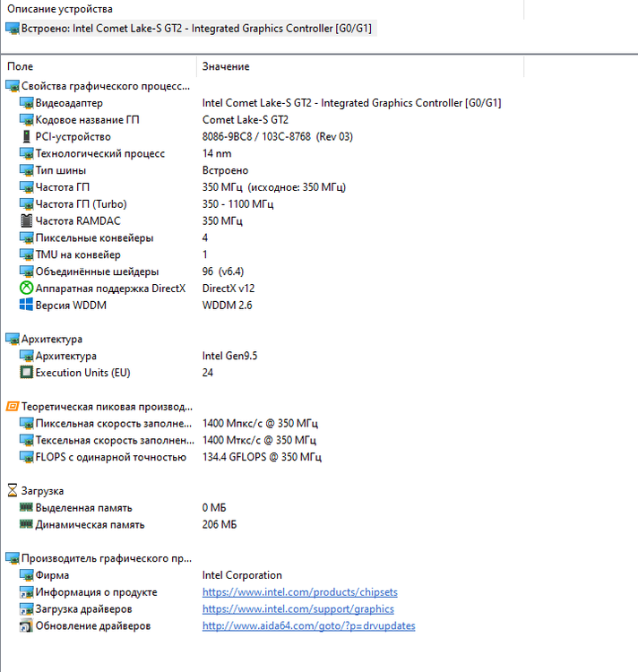Open the intel.com/products/chipsets link
Screen dimensions: 638x672
pyautogui.click(x=300, y=592)
